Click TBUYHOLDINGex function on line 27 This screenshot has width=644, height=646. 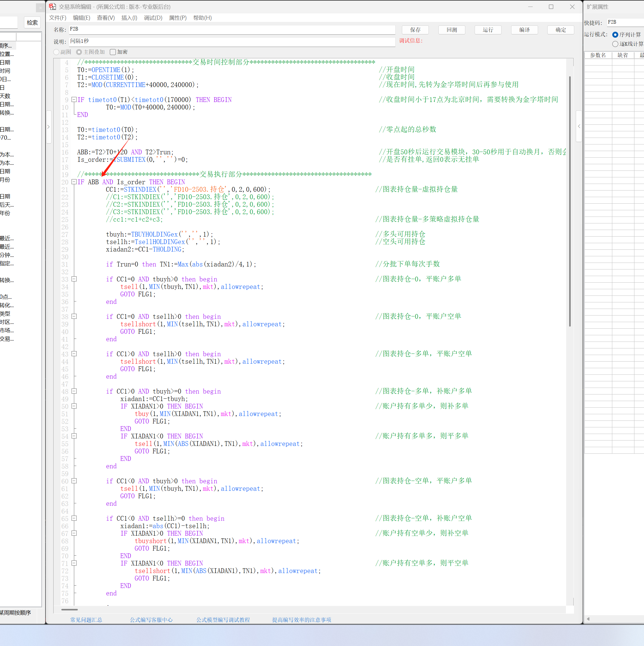[154, 234]
